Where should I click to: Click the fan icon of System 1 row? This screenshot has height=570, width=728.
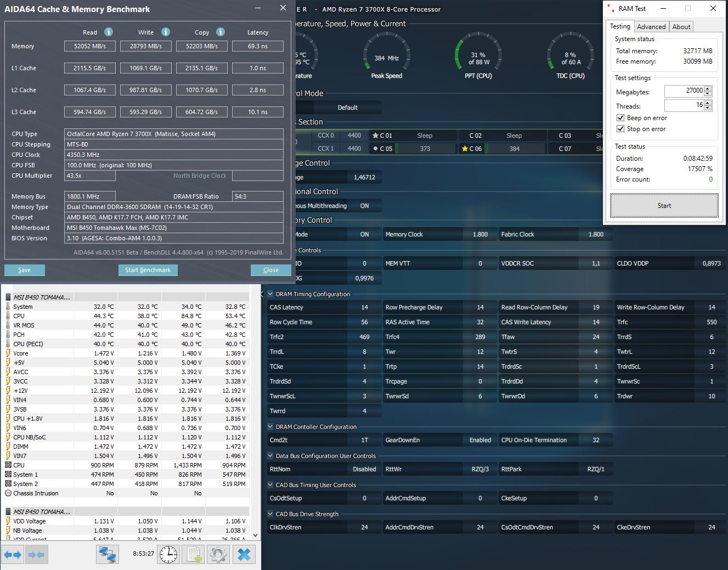(x=8, y=475)
